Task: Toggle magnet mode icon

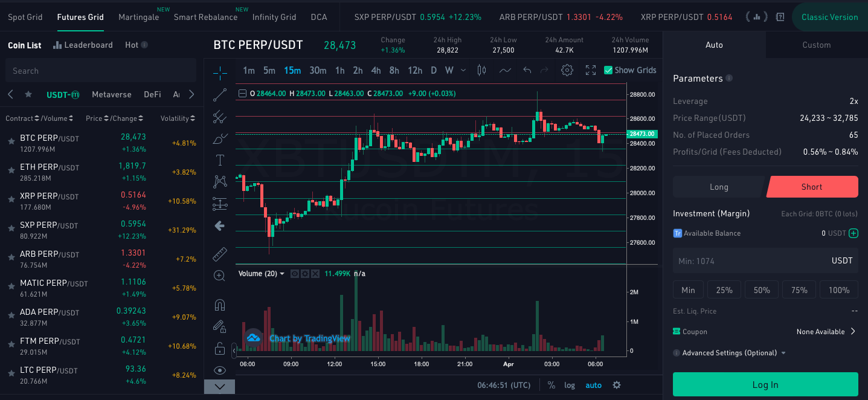Action: click(220, 305)
